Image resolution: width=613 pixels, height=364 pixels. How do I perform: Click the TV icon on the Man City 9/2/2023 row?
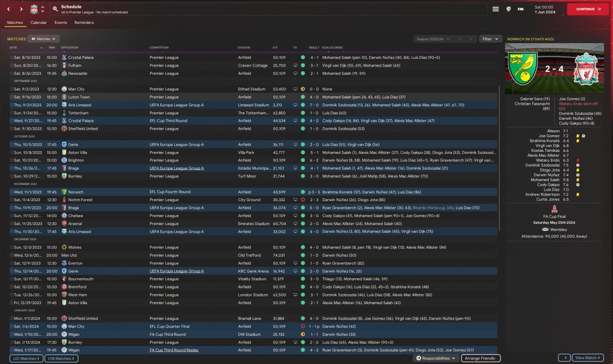[295, 89]
